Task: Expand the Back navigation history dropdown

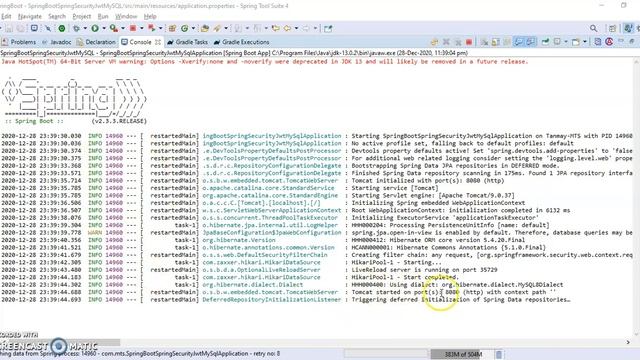Action: [x=296, y=28]
